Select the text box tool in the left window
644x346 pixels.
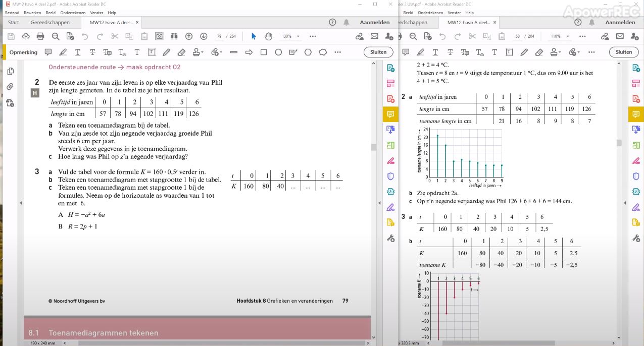152,52
